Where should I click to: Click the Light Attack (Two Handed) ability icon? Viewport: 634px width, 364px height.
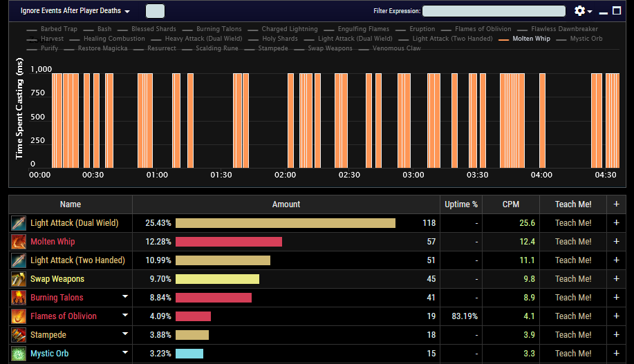click(19, 260)
